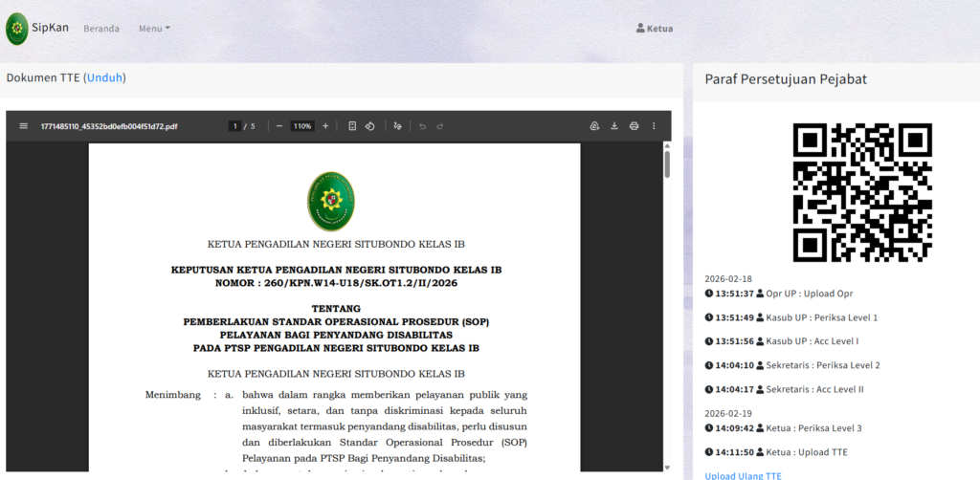Edit the PDF page number field
This screenshot has width=980, height=480.
tap(234, 126)
